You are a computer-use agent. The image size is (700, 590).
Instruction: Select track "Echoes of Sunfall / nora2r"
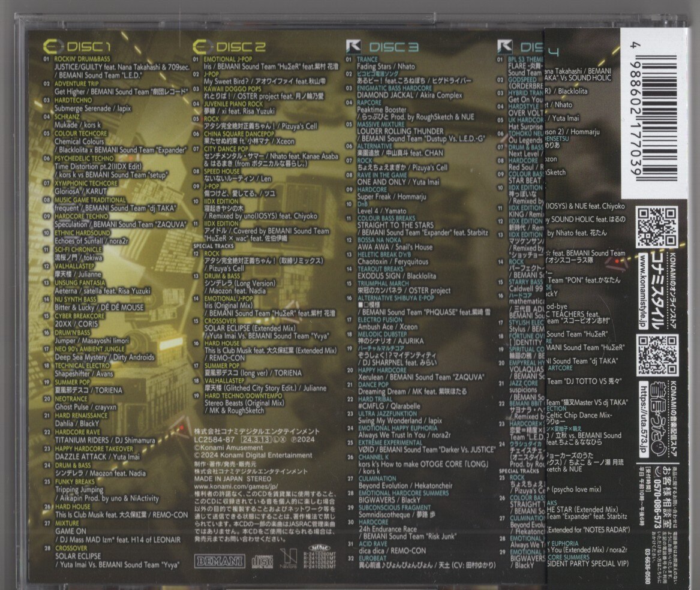91,241
